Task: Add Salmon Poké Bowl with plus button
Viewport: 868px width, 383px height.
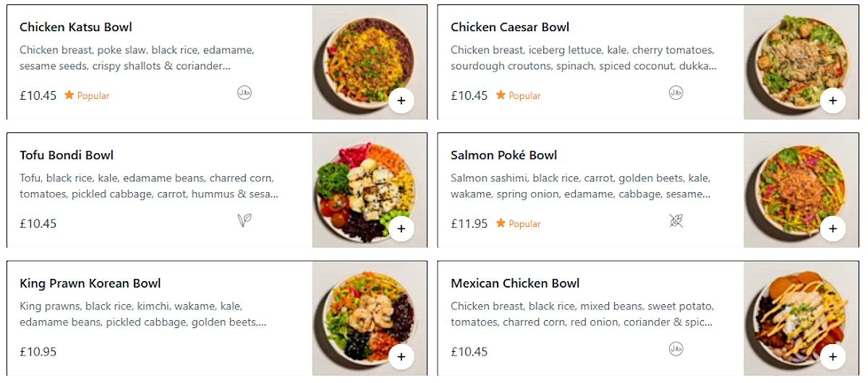Action: pos(833,229)
